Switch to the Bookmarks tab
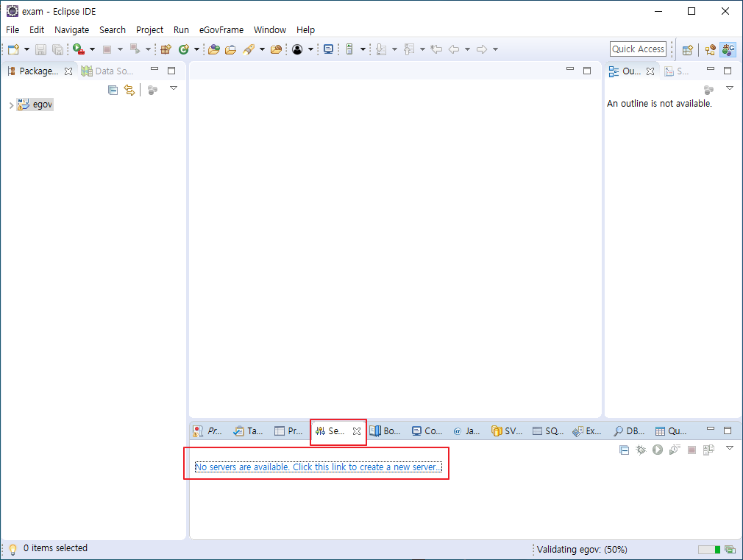Image resolution: width=743 pixels, height=560 pixels. [385, 431]
